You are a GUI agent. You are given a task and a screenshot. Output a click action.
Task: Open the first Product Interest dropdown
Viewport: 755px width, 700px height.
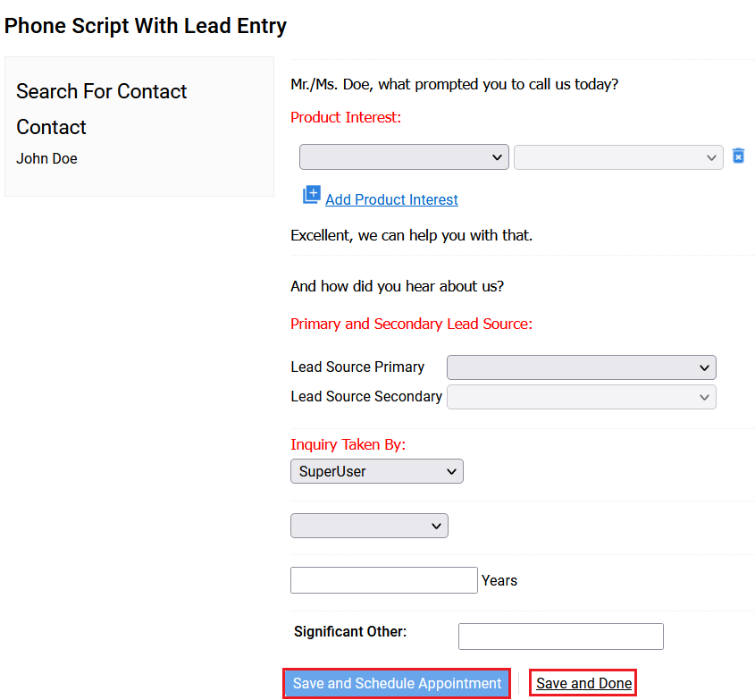[x=404, y=157]
